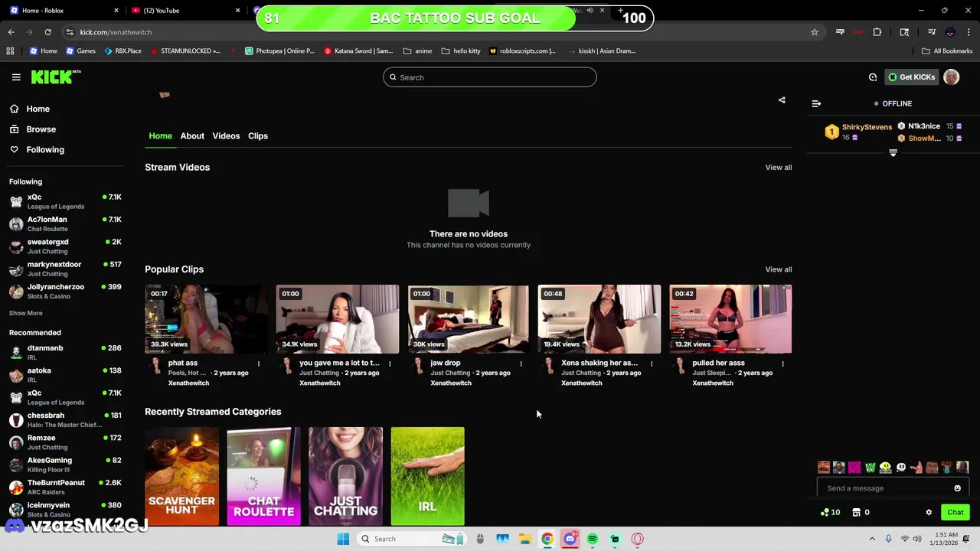This screenshot has height=551, width=980.
Task: Open options for 'you gave me a lot' clip
Action: [x=390, y=364]
